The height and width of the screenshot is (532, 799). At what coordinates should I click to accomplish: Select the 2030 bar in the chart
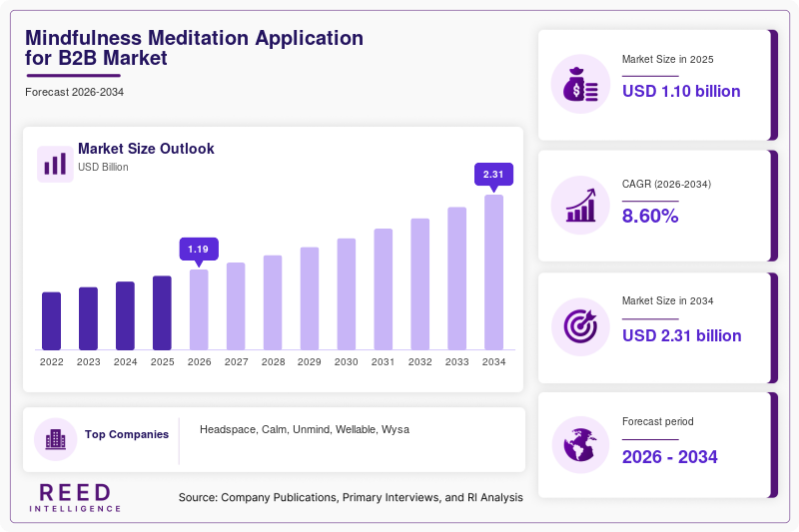(347, 293)
